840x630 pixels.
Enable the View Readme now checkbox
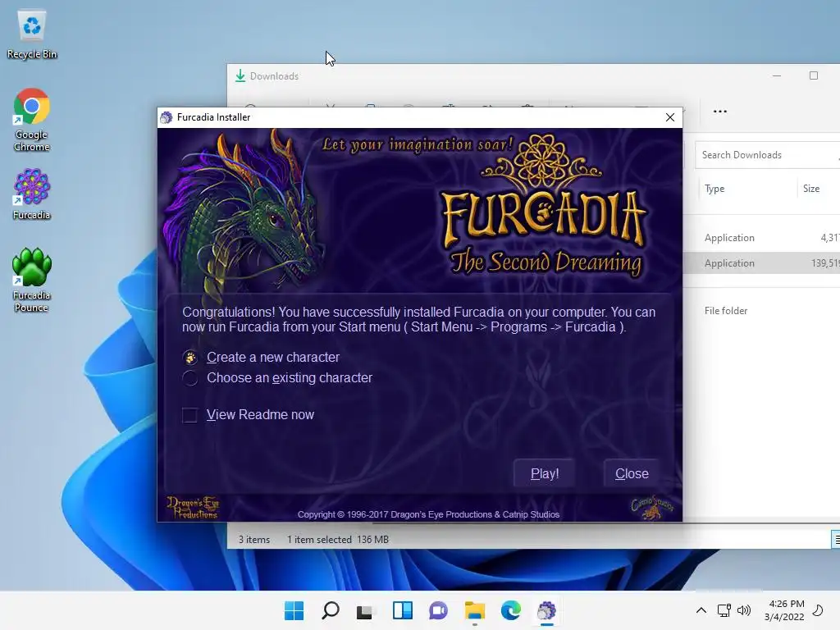pyautogui.click(x=189, y=415)
